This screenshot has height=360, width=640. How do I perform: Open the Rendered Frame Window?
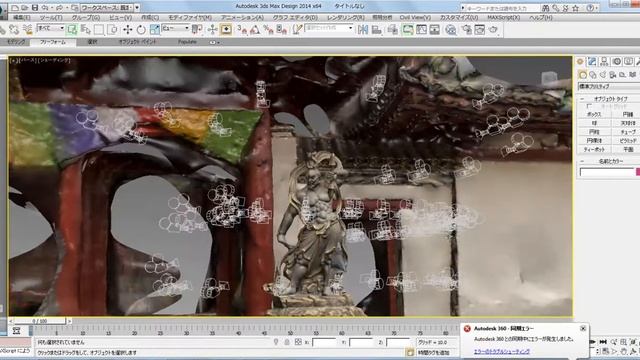click(480, 29)
